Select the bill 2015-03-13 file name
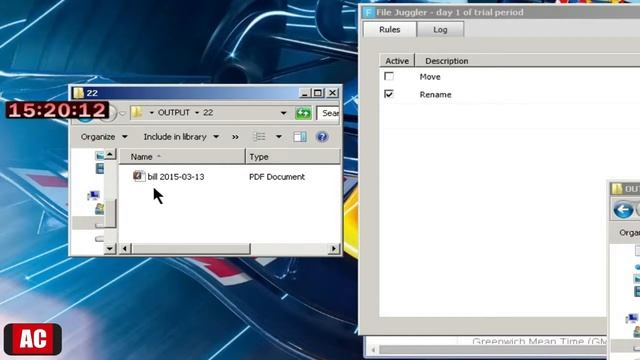Screen dimensions: 640x360 click(x=176, y=177)
